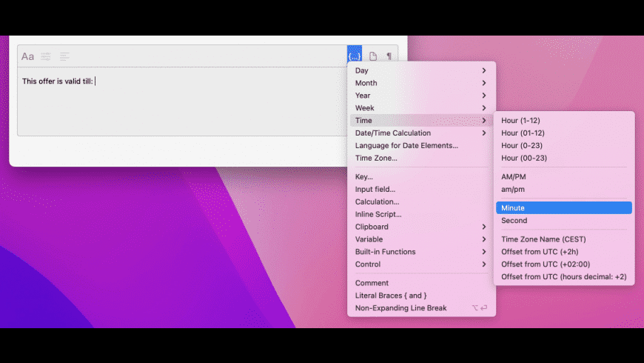644x363 pixels.
Task: Insert lowercase am/pm marker
Action: pos(564,190)
